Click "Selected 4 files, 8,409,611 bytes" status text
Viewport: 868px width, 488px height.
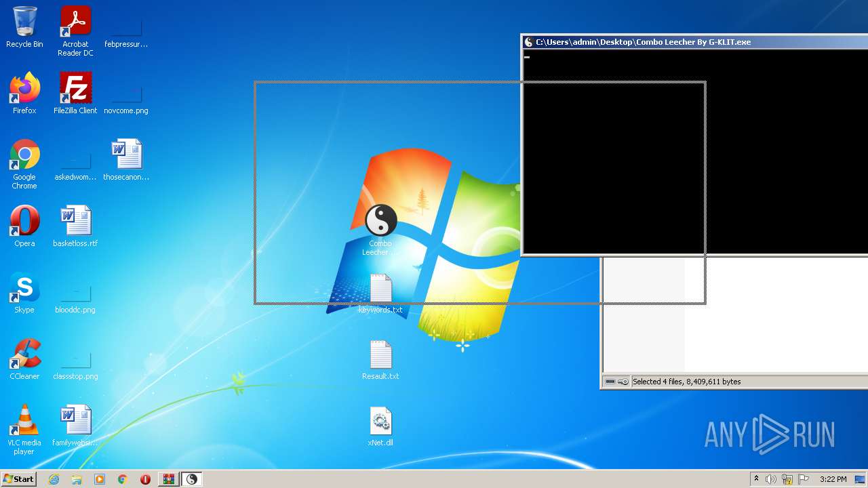686,382
